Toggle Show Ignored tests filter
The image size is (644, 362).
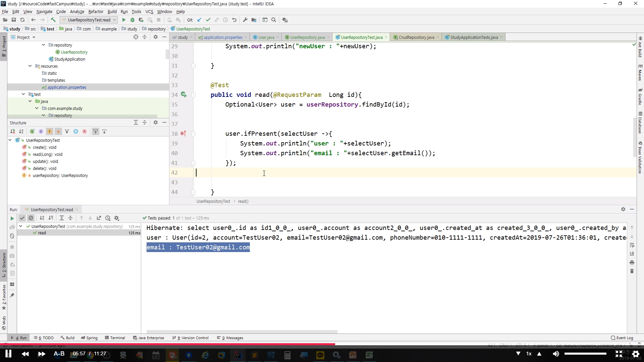(31, 218)
